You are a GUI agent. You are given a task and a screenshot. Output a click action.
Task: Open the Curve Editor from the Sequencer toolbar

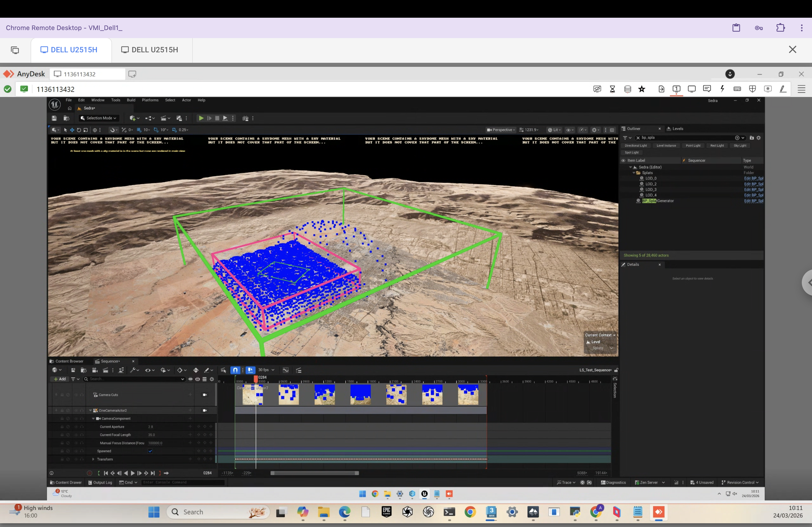285,370
